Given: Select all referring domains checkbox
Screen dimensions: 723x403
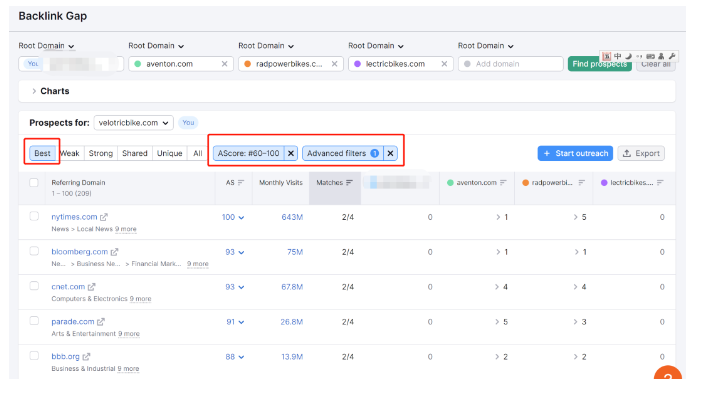Looking at the screenshot, I should pos(34,182).
